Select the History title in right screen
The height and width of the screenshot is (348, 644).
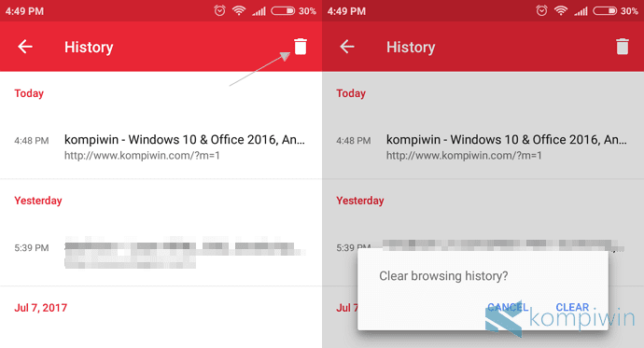[411, 48]
